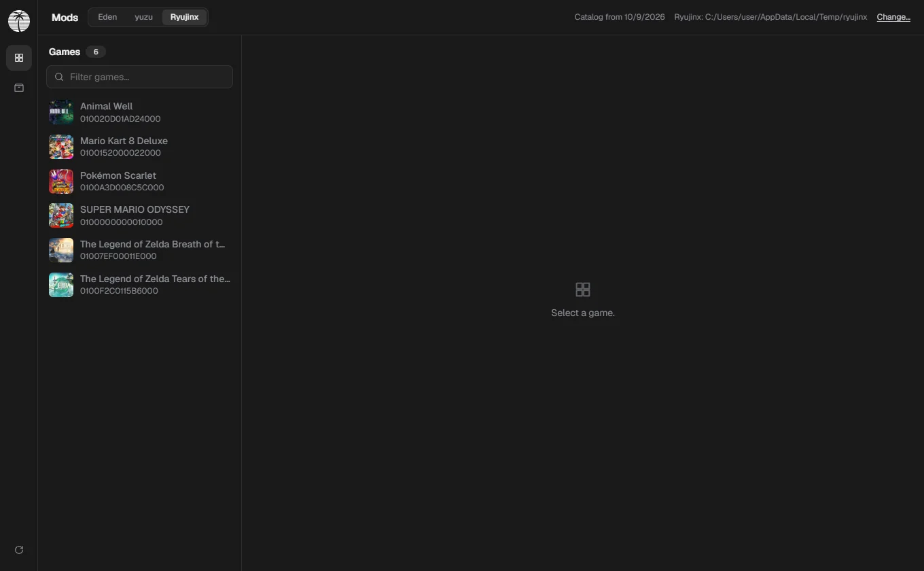Click the games count badge showing 6

(96, 52)
